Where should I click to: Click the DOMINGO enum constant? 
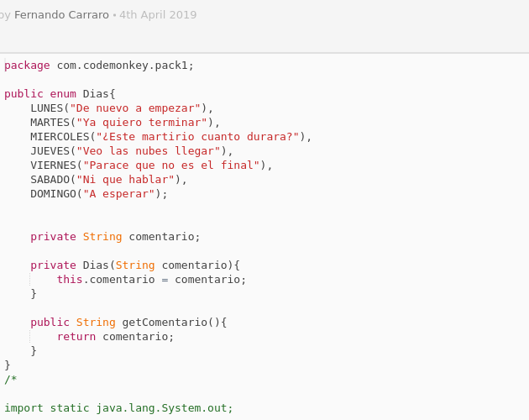(53, 194)
